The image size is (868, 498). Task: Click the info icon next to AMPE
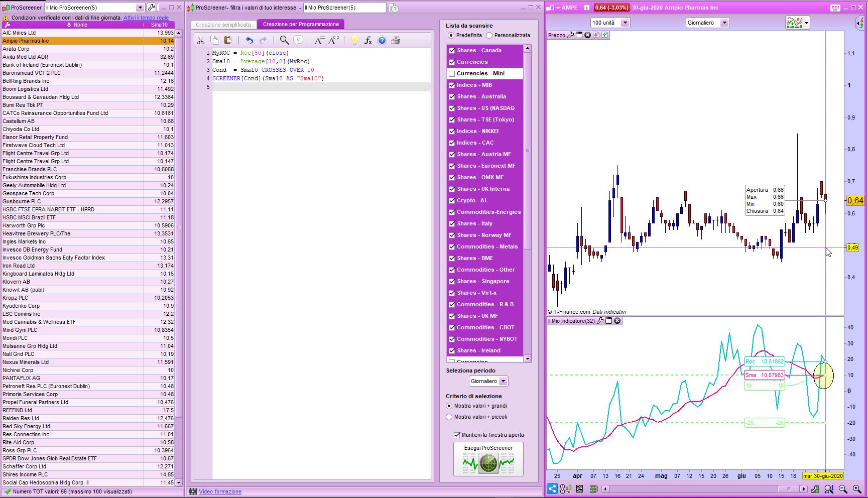pyautogui.click(x=586, y=8)
